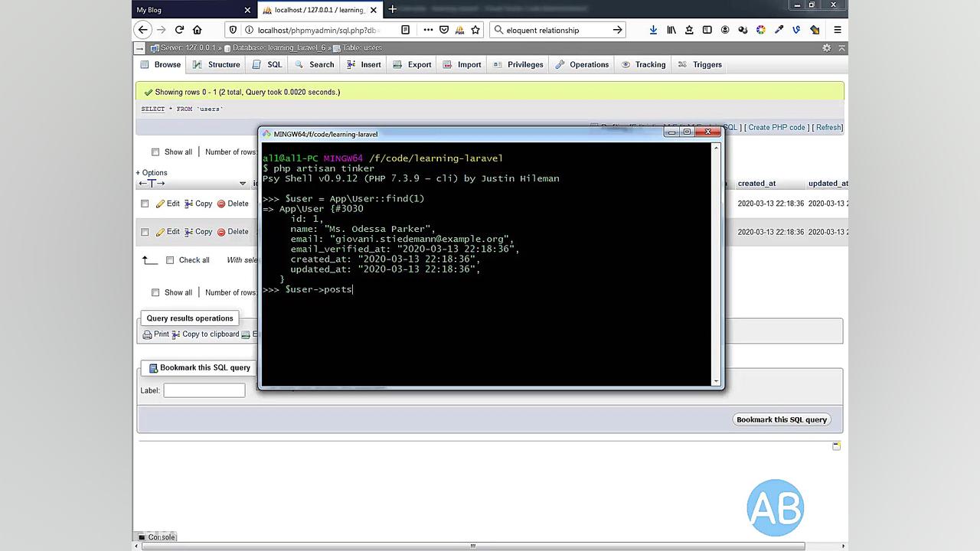Viewport: 980px width, 551px height.
Task: Click the Refresh link
Action: [828, 128]
